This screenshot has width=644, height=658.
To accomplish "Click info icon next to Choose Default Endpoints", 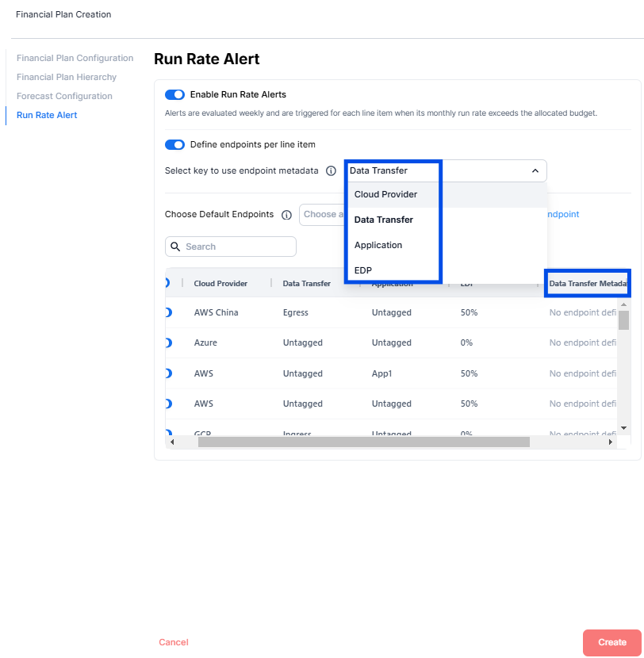I will 286,215.
